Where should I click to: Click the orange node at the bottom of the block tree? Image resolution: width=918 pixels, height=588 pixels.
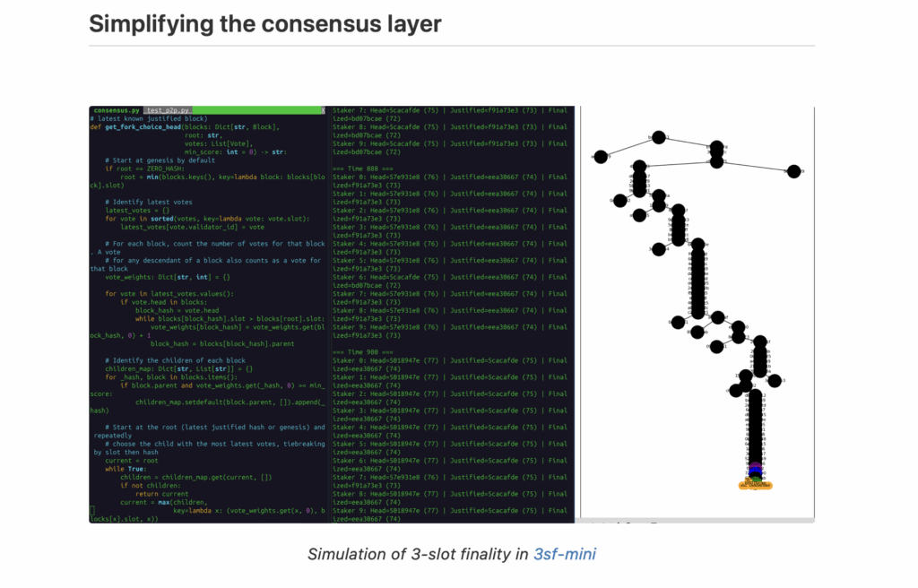pos(755,485)
